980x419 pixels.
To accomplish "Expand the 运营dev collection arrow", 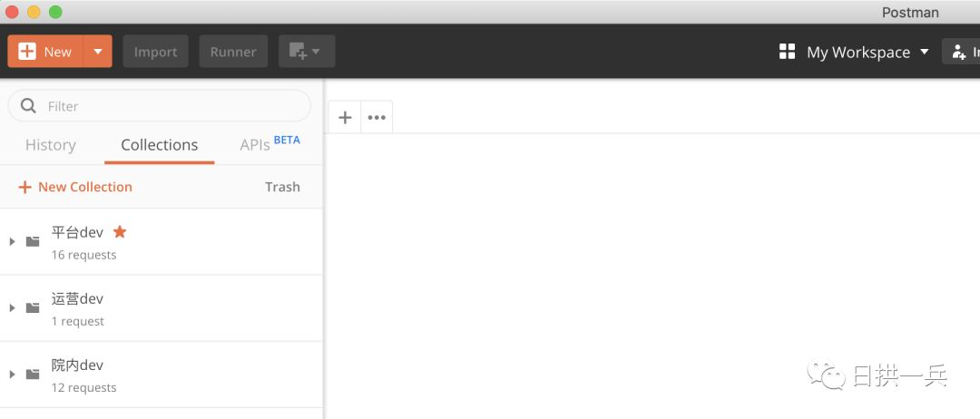I will coord(12,307).
